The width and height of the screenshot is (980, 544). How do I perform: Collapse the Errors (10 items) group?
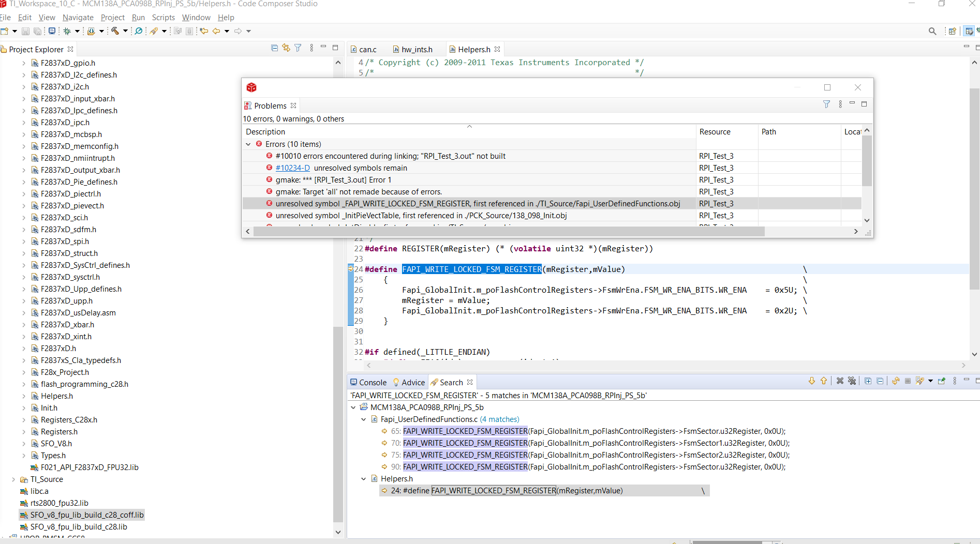(x=248, y=144)
